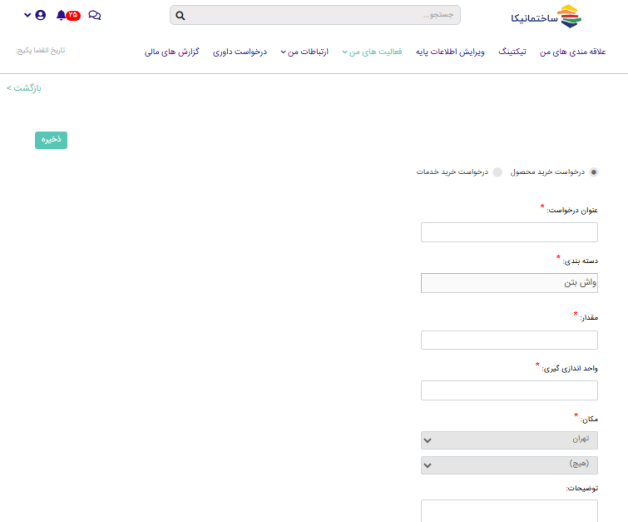Viewport: 628px width, 522px height.
Task: Open notifications bell with 25 badge
Action: [x=68, y=15]
